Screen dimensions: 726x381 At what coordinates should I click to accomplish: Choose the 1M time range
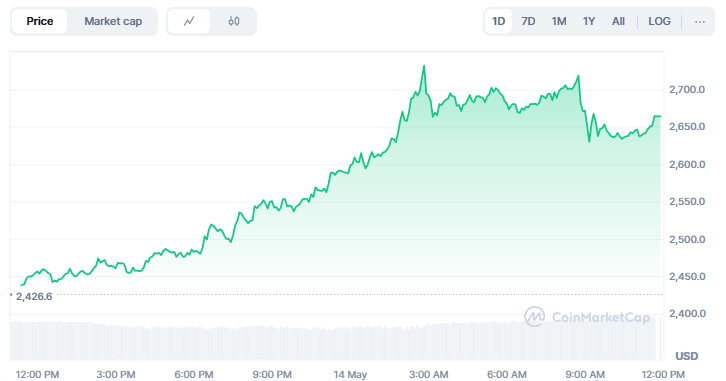pos(559,21)
